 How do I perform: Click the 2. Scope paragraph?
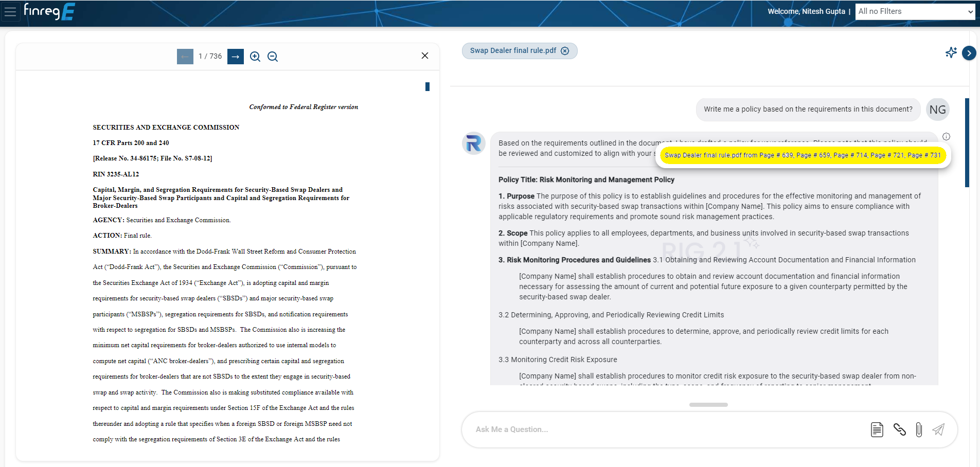coord(704,238)
